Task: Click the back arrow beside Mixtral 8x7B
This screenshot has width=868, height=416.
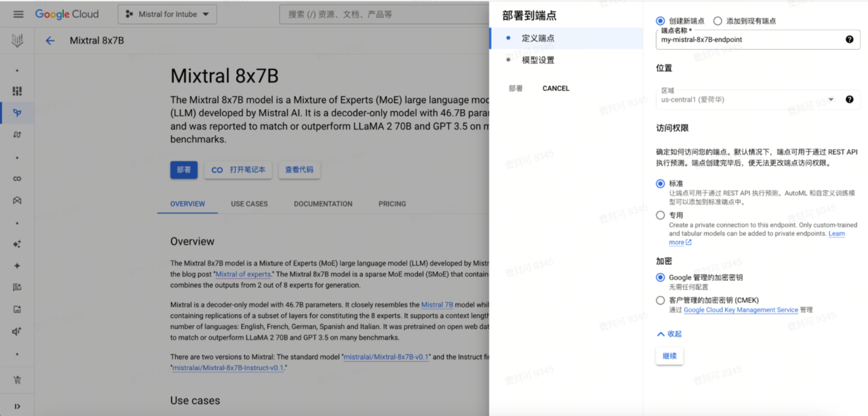Action: click(x=50, y=41)
